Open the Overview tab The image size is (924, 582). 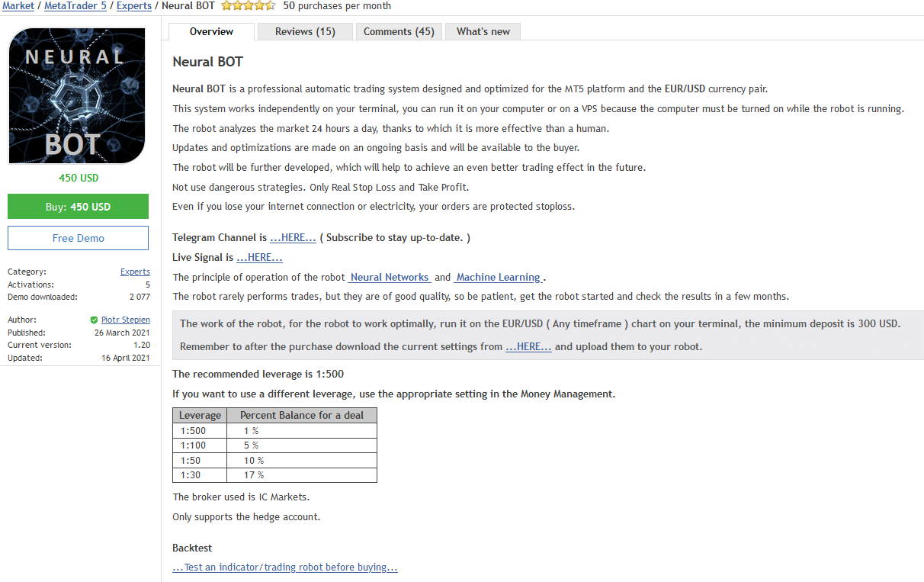tap(211, 31)
